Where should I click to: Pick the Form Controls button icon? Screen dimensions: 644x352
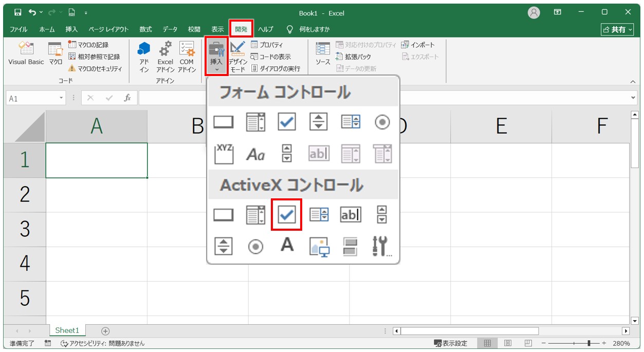(224, 122)
